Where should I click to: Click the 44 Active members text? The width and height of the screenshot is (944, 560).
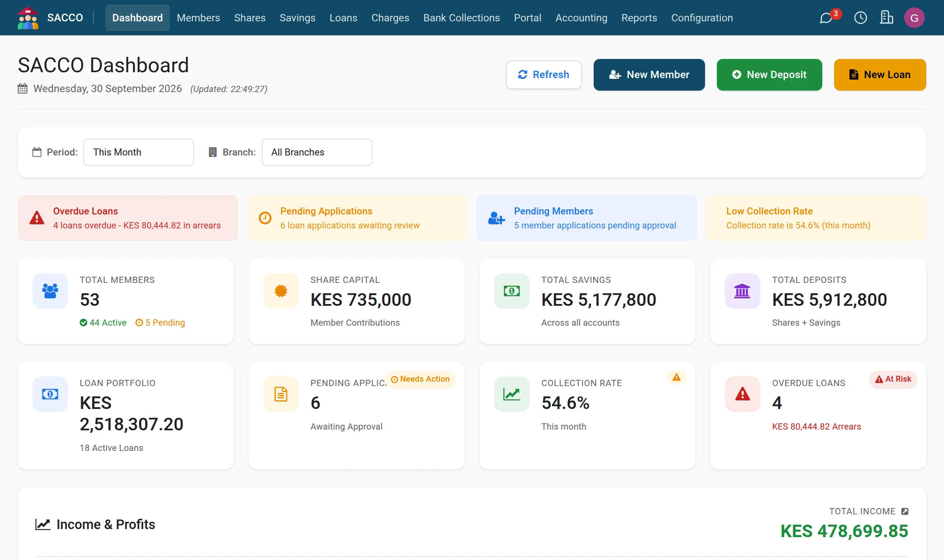coord(103,323)
